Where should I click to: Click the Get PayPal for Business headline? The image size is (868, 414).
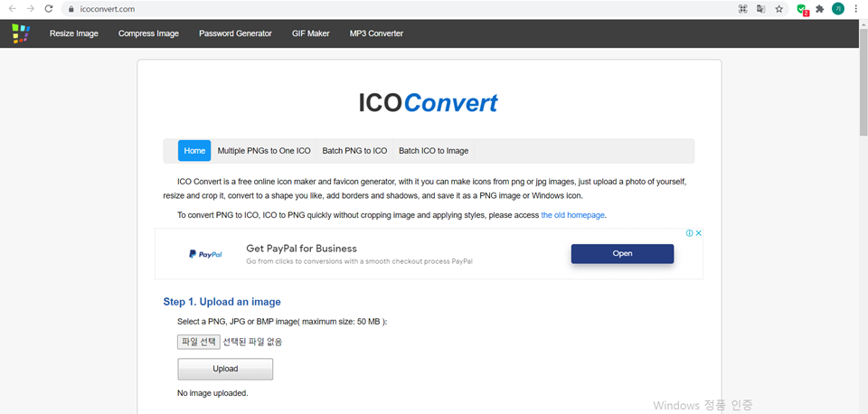[301, 249]
